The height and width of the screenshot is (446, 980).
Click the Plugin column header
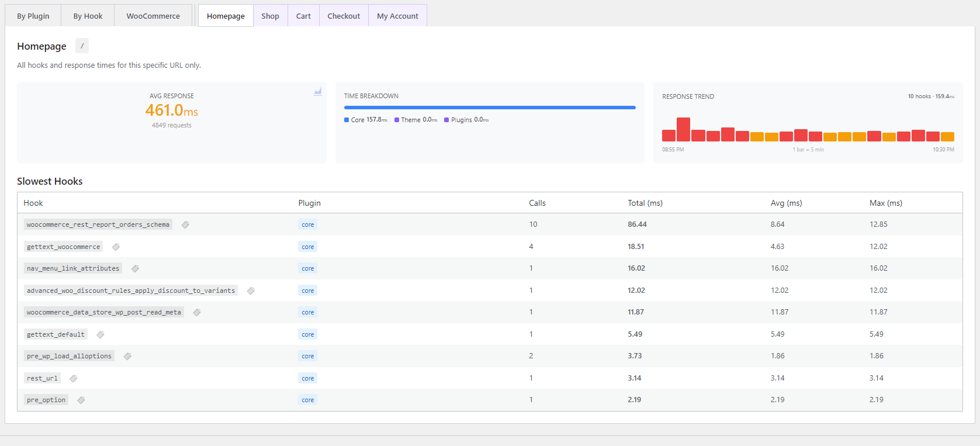pyautogui.click(x=309, y=203)
